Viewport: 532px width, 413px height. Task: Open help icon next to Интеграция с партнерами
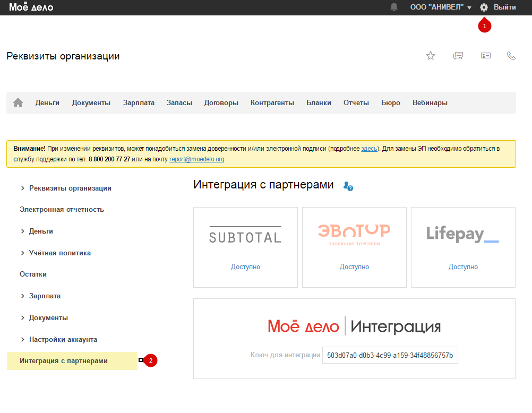pyautogui.click(x=348, y=186)
